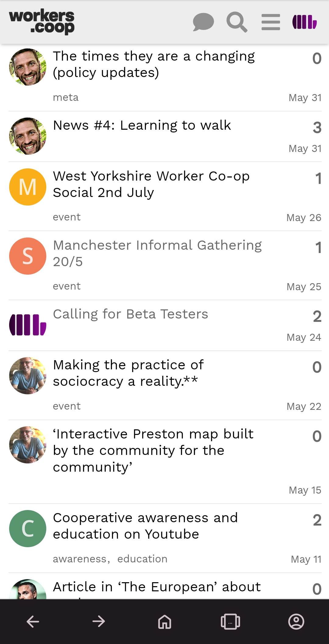Select the 'education' tag

[x=142, y=559]
